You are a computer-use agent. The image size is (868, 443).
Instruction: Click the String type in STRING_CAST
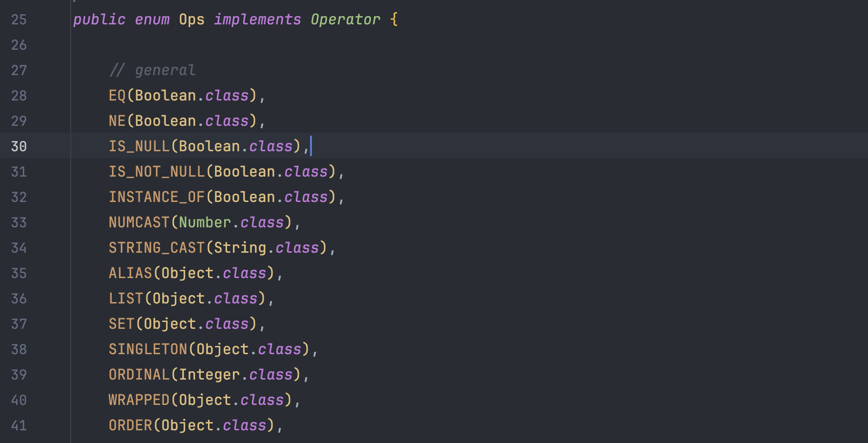point(240,248)
